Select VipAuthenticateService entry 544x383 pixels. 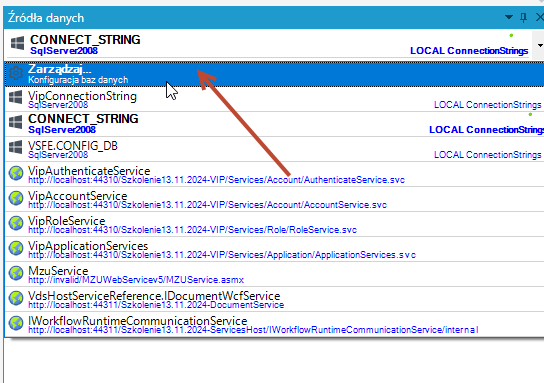click(274, 174)
